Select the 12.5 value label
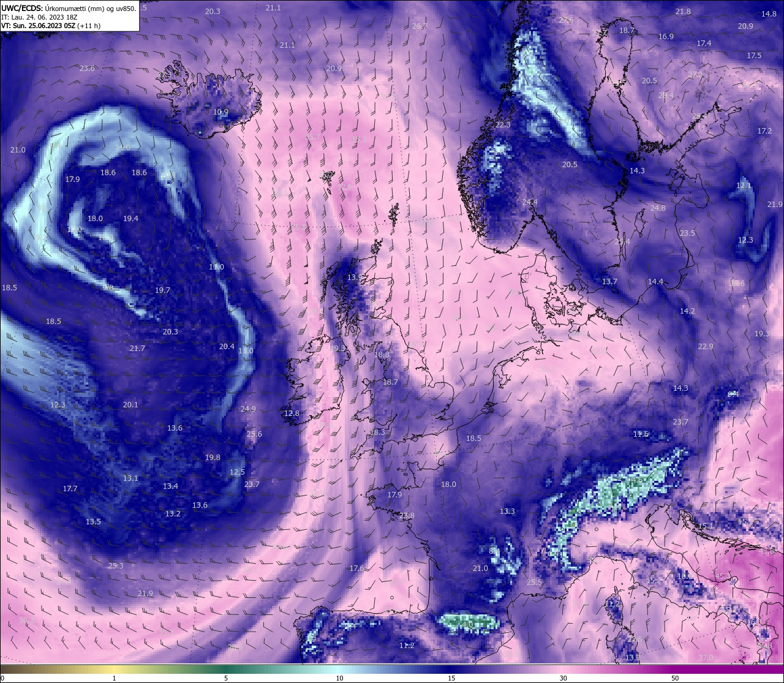This screenshot has width=784, height=683. click(237, 472)
